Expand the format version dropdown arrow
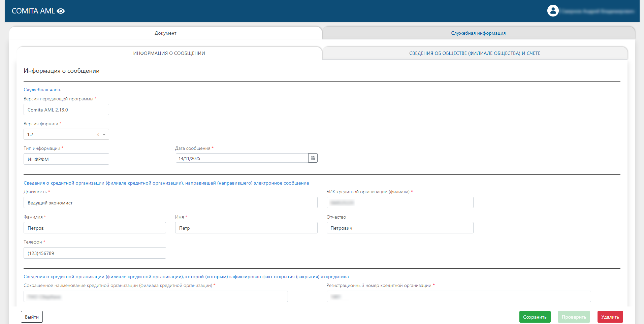644x324 pixels. [x=104, y=135]
